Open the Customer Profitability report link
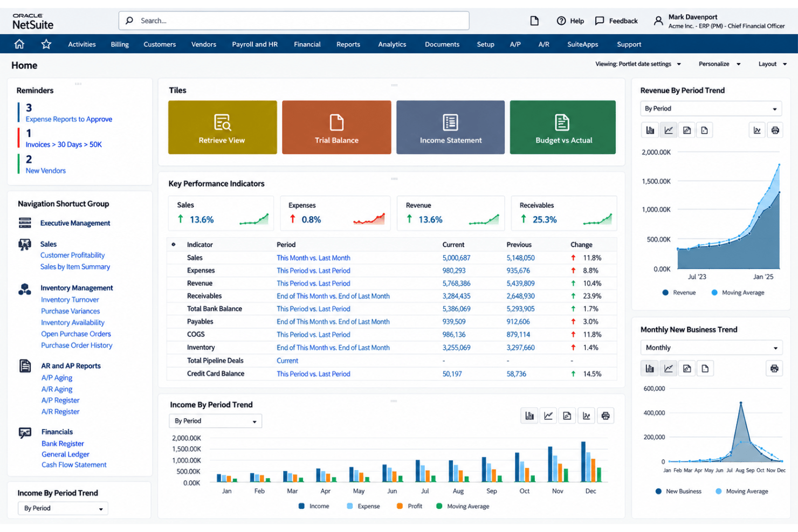 click(72, 255)
